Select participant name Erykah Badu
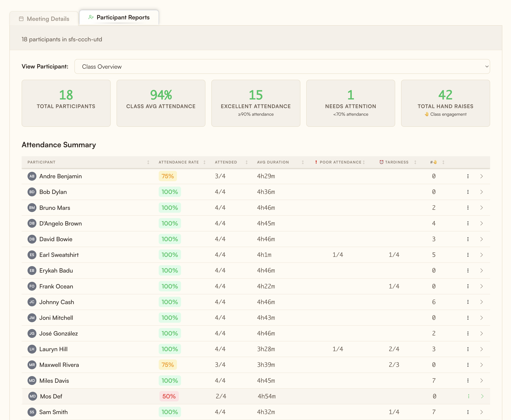This screenshot has width=511, height=420. [56, 271]
